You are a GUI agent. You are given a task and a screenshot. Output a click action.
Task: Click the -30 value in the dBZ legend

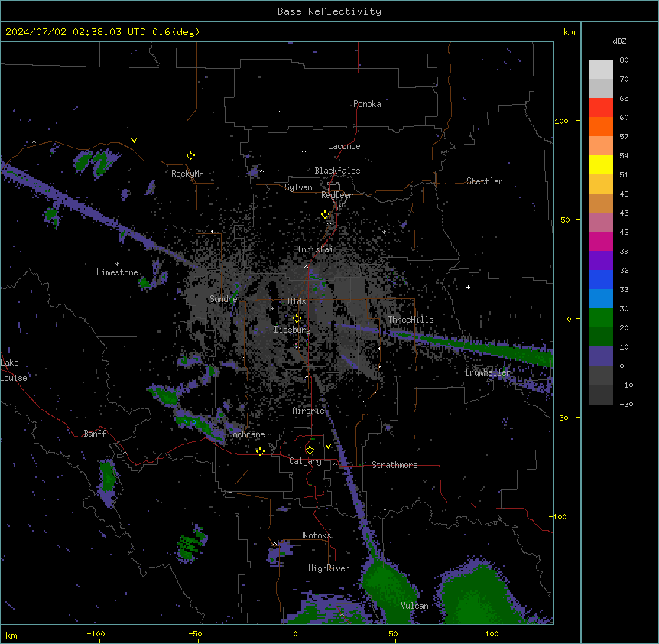pos(626,404)
